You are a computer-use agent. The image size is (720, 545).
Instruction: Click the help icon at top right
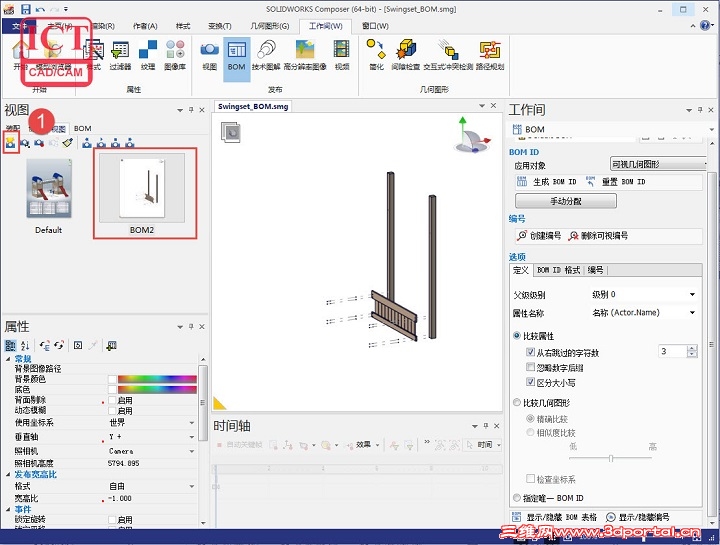pyautogui.click(x=706, y=25)
